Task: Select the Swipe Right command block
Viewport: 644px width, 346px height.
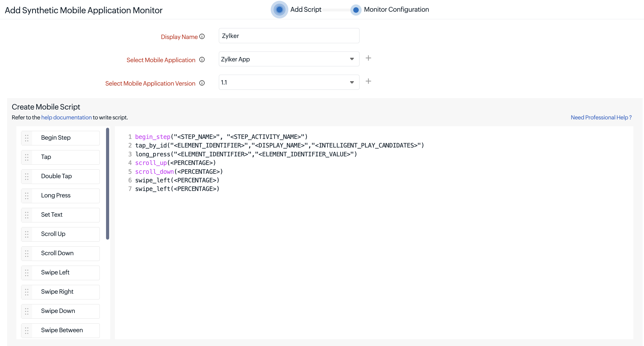Action: (x=60, y=292)
